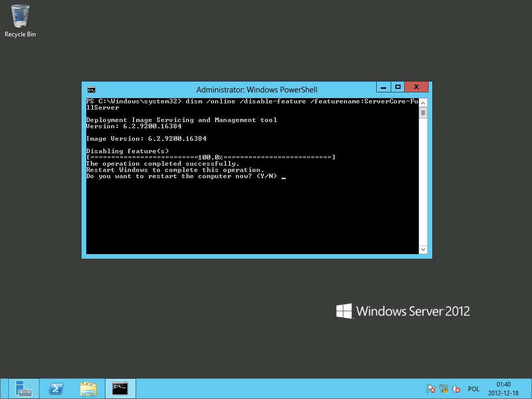Open File Explorer from the taskbar
532x399 pixels.
[88, 389]
